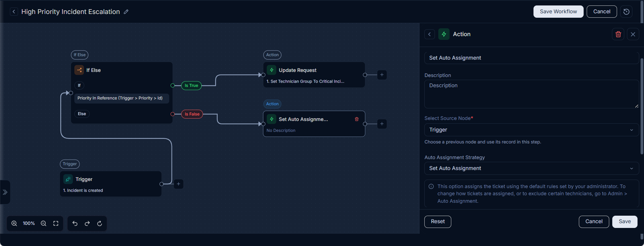
Task: Click the Trigger node icon
Action: click(x=68, y=179)
